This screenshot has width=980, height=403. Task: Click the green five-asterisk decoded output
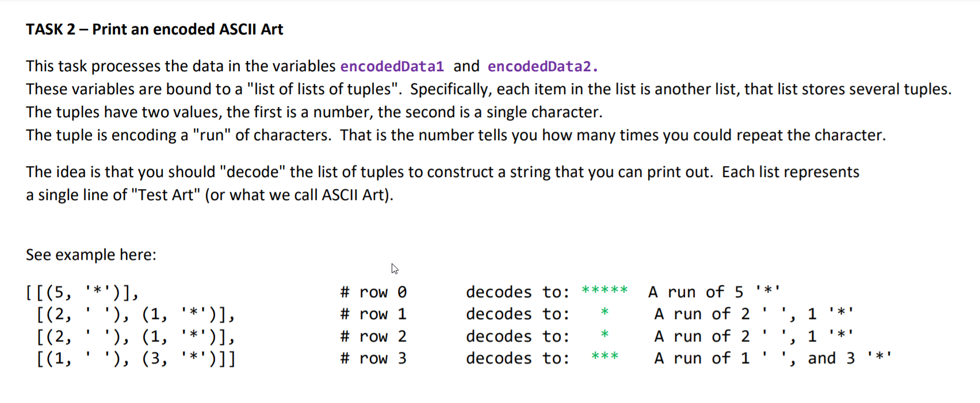[x=604, y=290]
